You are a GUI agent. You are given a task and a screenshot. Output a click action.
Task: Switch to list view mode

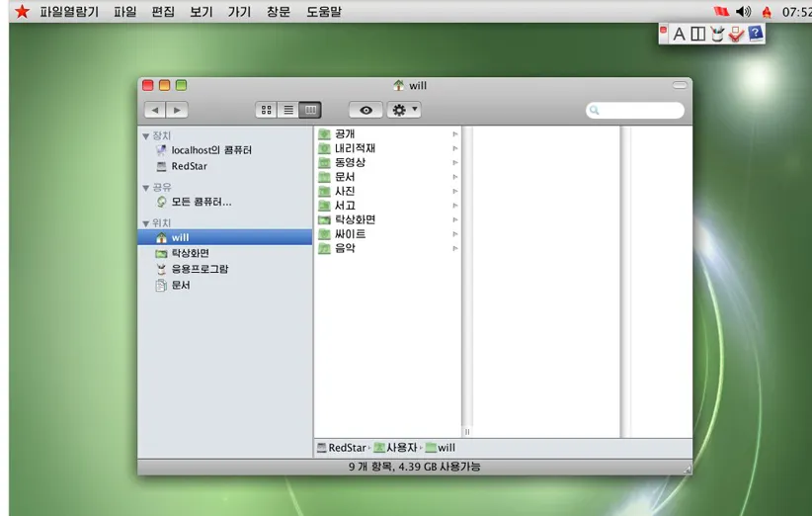[x=288, y=111]
